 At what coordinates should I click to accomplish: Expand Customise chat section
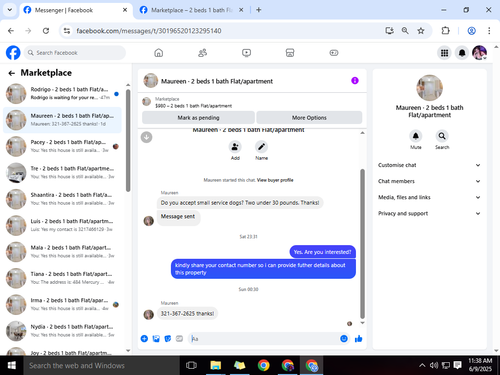coord(429,165)
